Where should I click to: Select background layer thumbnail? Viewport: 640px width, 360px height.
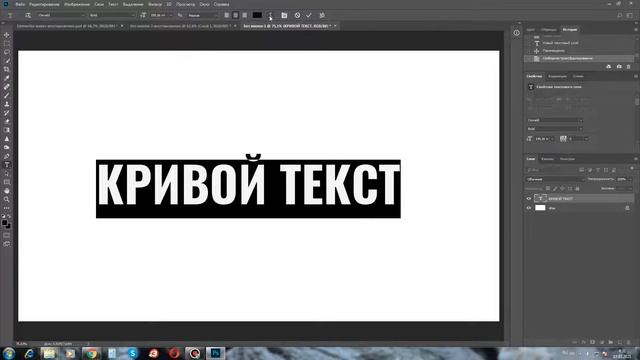pyautogui.click(x=540, y=208)
